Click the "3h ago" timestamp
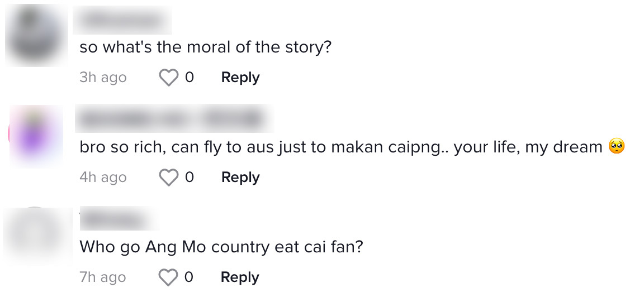644x297 pixels. [103, 78]
